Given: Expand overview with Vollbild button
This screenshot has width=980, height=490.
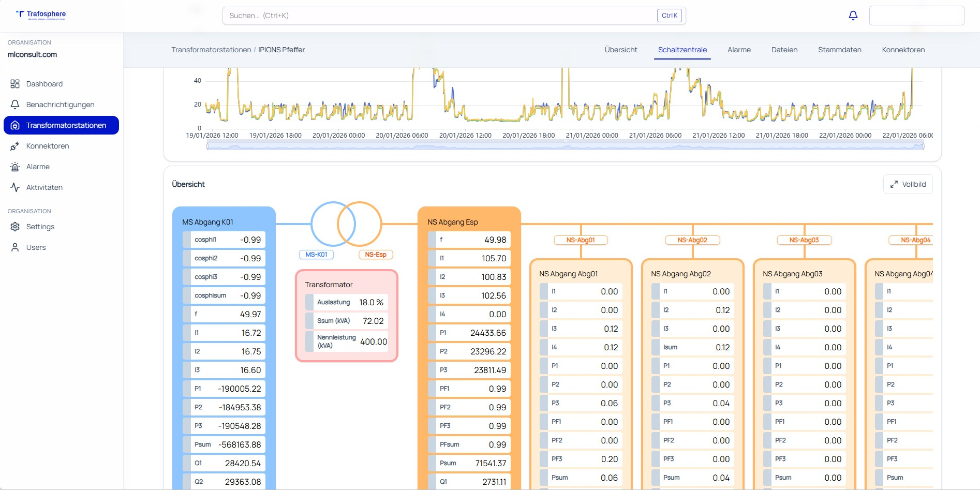Looking at the screenshot, I should [908, 184].
